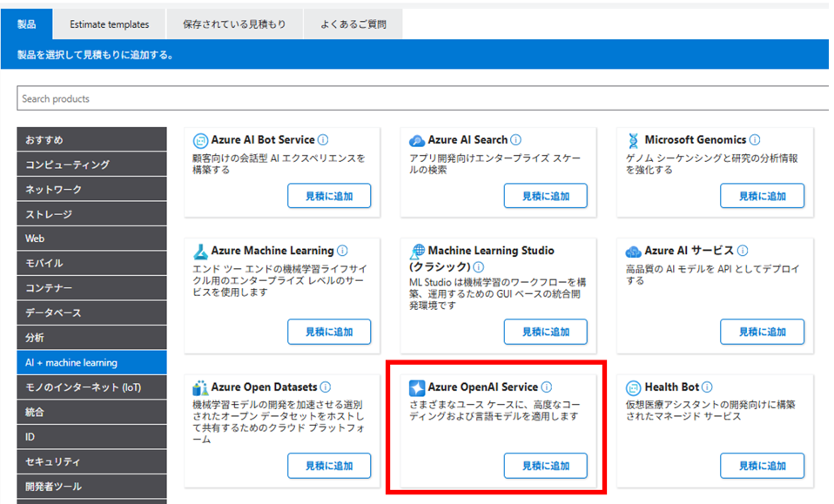The width and height of the screenshot is (834, 504).
Task: Click info icon next to Azure OpenAI Service
Action: pyautogui.click(x=547, y=387)
